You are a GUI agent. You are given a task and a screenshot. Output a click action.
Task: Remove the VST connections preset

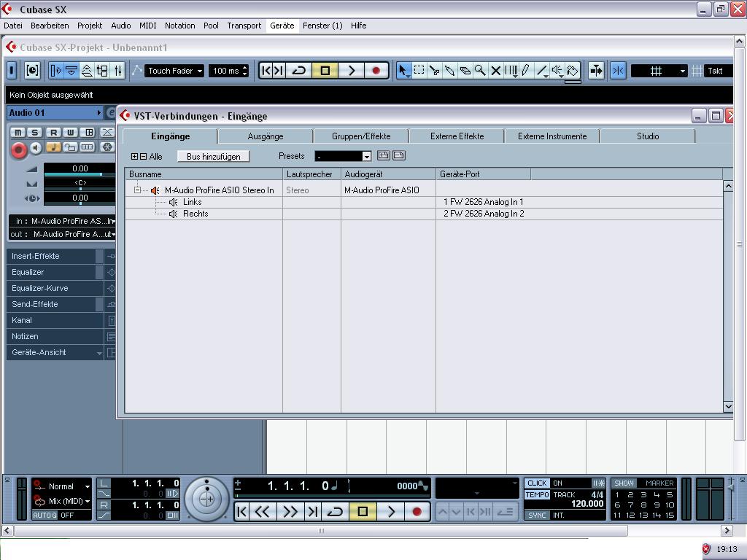pos(399,155)
